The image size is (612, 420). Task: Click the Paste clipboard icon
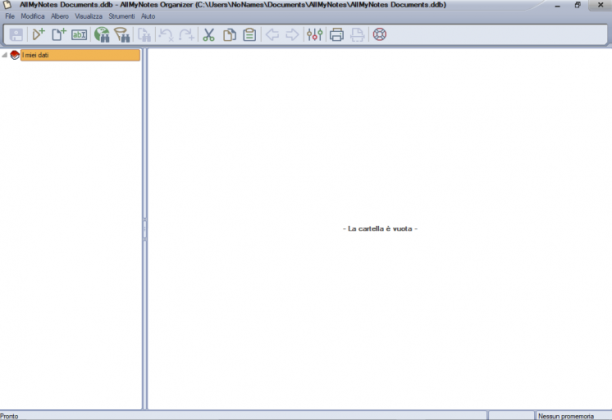click(249, 35)
